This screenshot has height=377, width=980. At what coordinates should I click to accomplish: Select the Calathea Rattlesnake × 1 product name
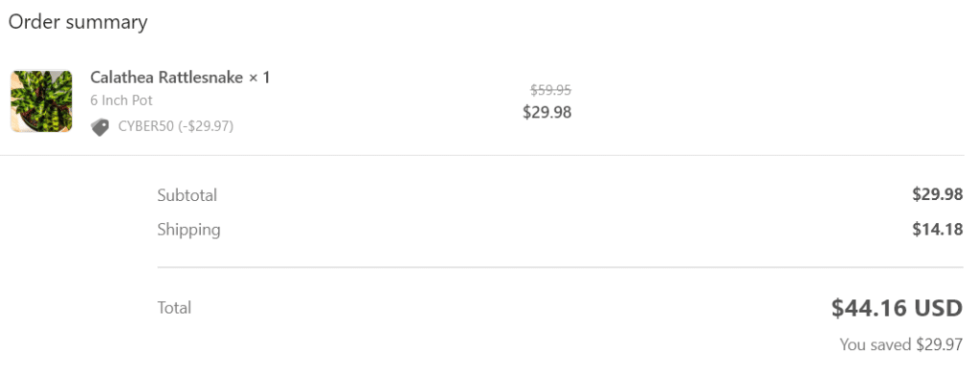[180, 78]
